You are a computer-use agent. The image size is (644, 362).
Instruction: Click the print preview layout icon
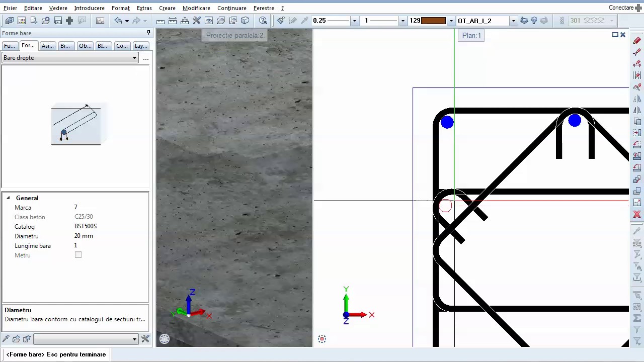[100, 21]
